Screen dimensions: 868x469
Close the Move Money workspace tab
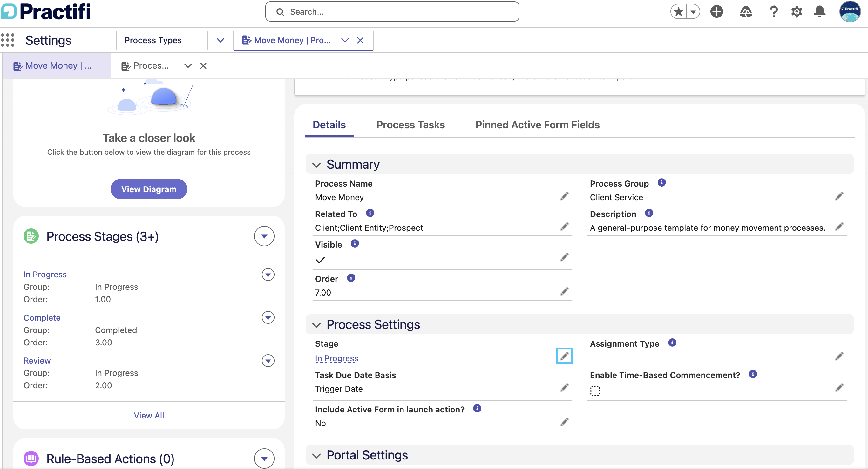(360, 40)
